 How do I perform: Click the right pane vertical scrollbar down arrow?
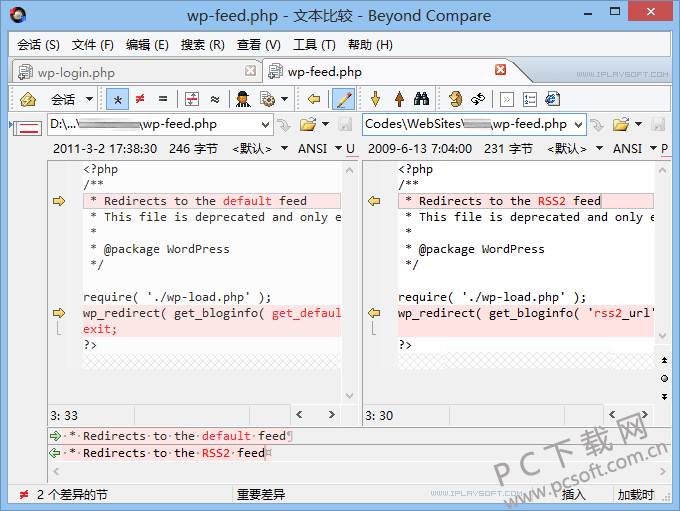[x=662, y=336]
